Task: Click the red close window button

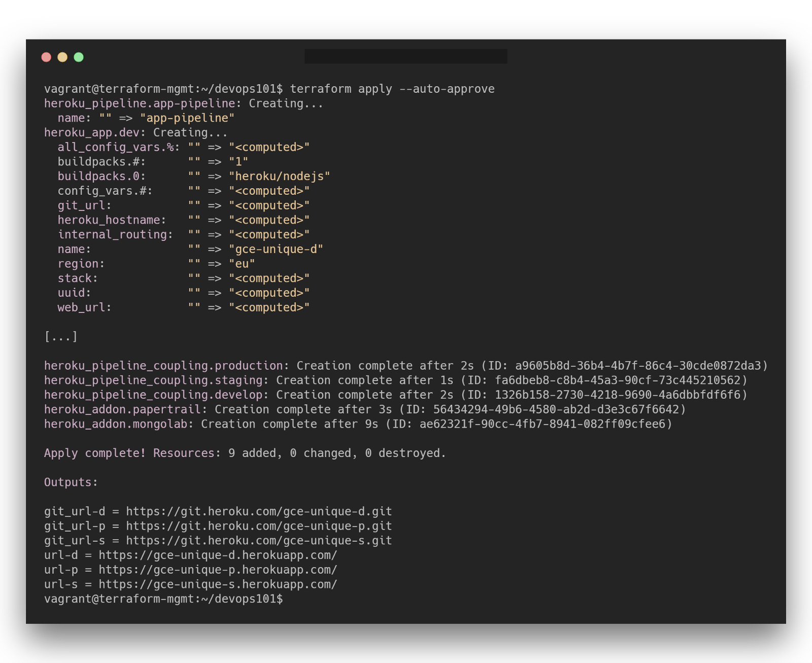Action: [x=46, y=57]
